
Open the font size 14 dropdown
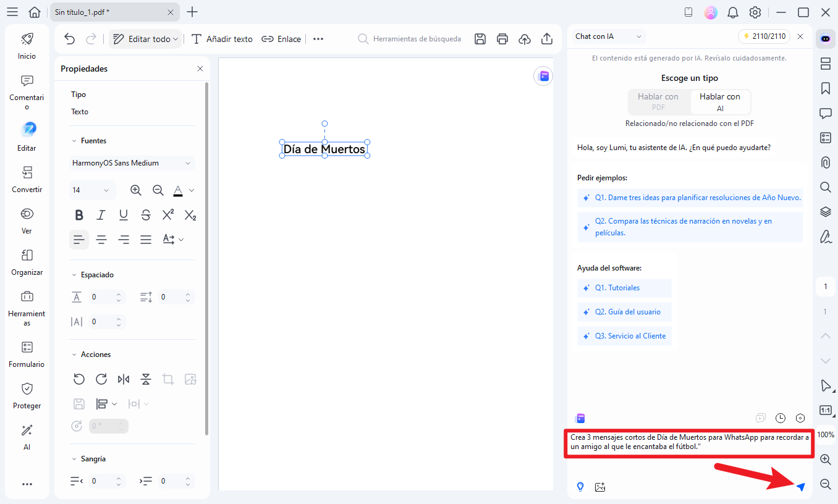click(91, 190)
